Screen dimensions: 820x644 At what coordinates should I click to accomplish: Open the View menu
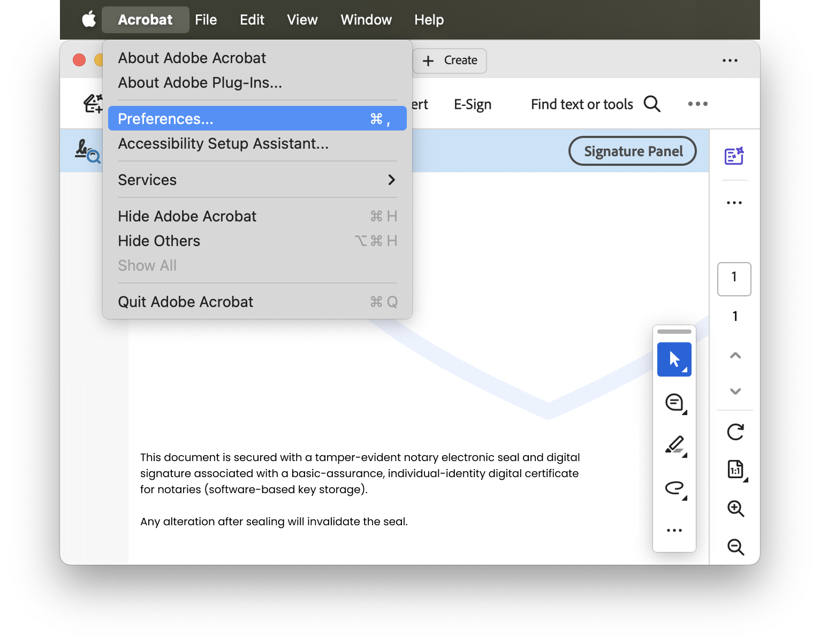pos(302,20)
